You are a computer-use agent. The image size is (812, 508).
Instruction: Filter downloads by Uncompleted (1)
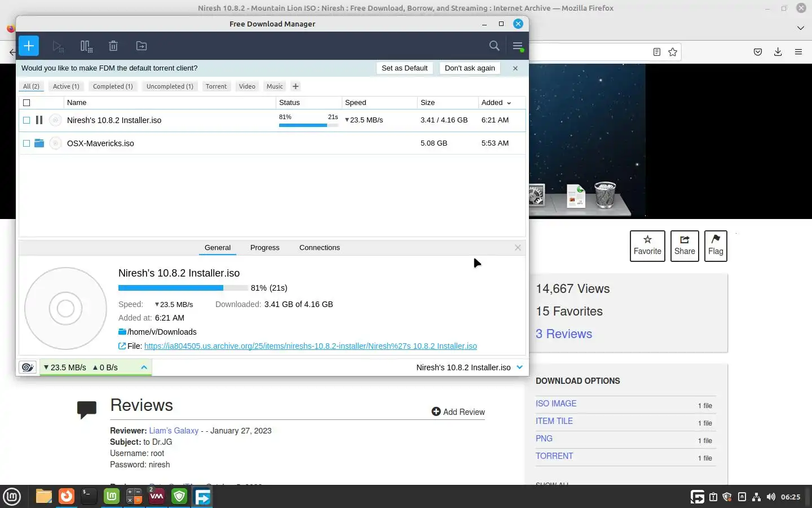click(170, 86)
